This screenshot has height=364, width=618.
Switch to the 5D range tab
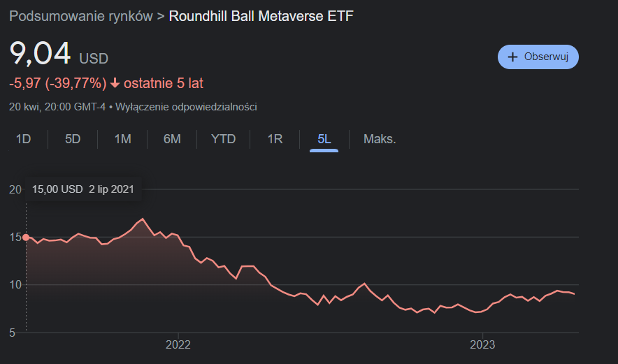click(x=73, y=139)
